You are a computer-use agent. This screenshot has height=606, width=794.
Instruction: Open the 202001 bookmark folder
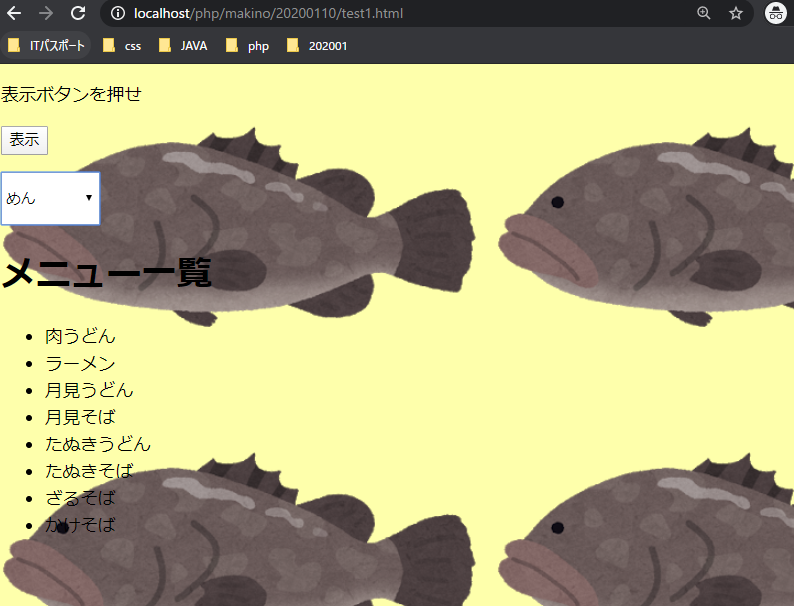317,46
